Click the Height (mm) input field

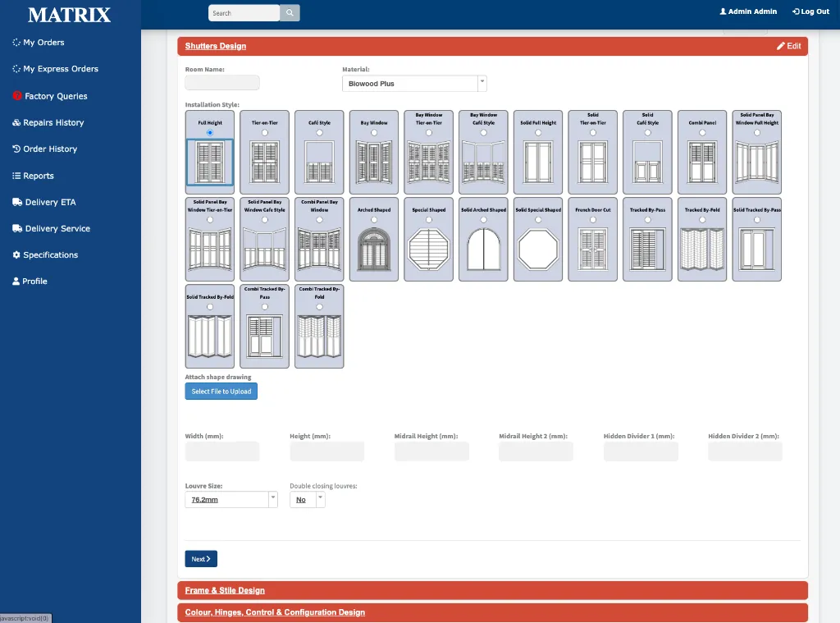326,451
